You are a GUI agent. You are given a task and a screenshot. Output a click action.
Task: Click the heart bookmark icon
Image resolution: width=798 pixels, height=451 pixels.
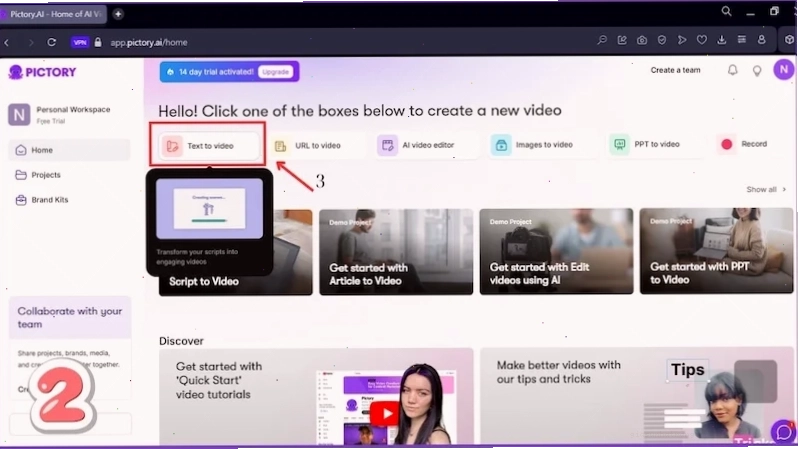pyautogui.click(x=702, y=40)
